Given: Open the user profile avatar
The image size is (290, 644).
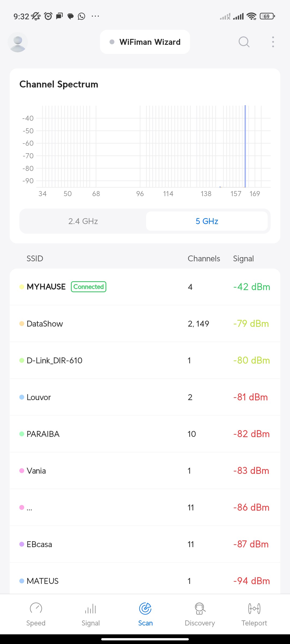Looking at the screenshot, I should [x=18, y=42].
